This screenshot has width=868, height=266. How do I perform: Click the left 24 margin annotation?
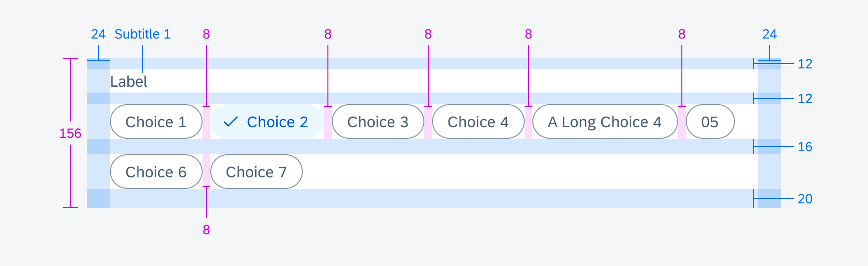(x=98, y=34)
